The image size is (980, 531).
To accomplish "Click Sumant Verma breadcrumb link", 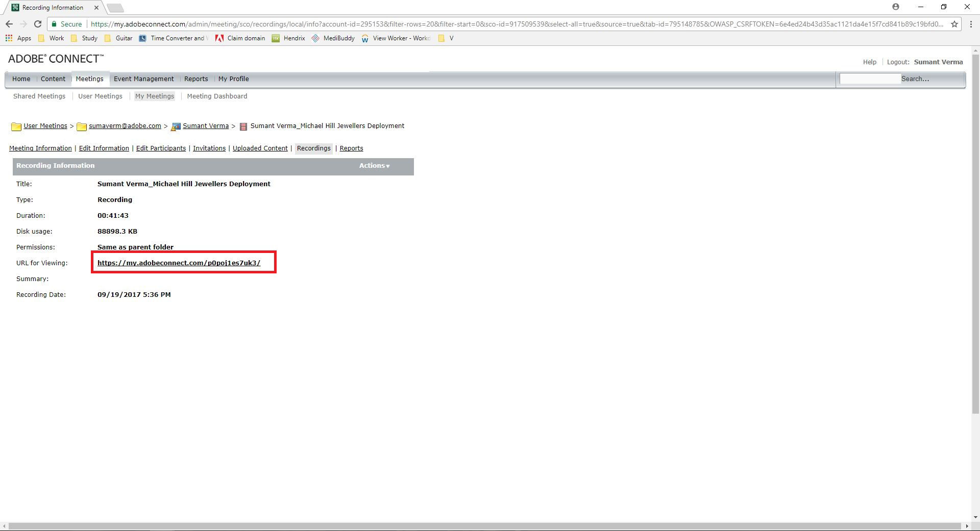I will click(x=206, y=126).
